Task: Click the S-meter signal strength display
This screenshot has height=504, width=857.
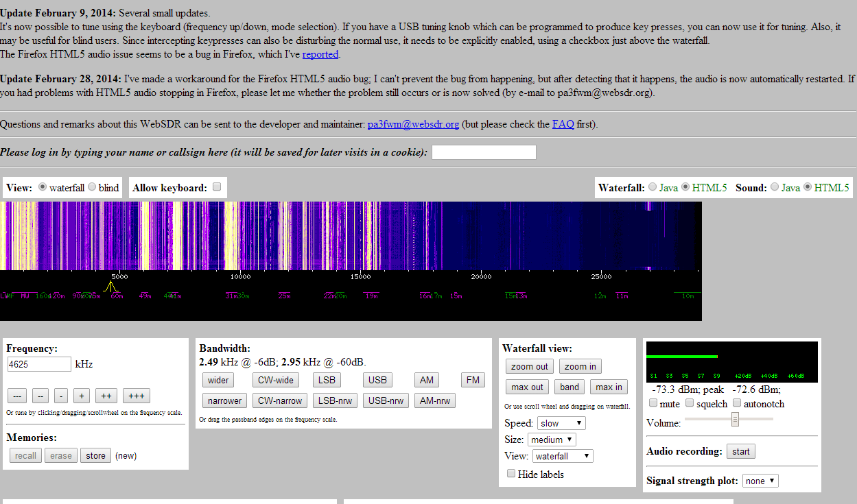Action: pos(732,361)
